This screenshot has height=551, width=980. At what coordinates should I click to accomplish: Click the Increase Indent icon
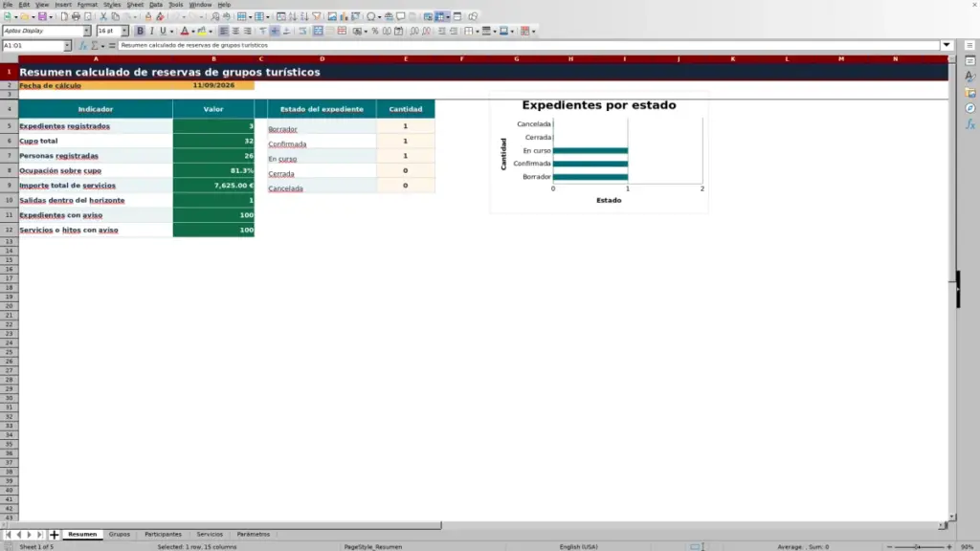[442, 31]
